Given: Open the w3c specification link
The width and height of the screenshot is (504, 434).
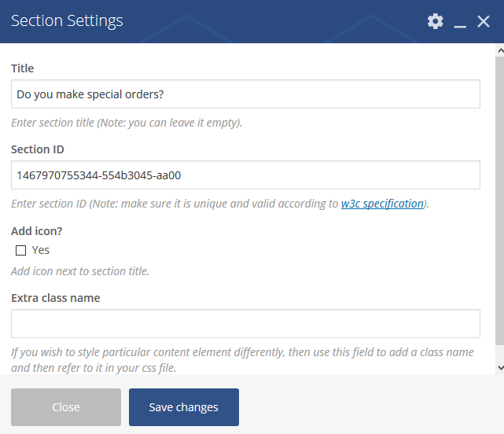Looking at the screenshot, I should click(x=382, y=204).
